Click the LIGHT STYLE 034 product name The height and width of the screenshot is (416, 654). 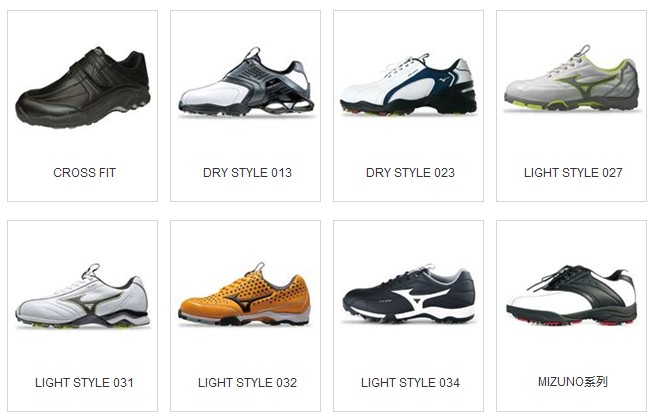pos(410,383)
